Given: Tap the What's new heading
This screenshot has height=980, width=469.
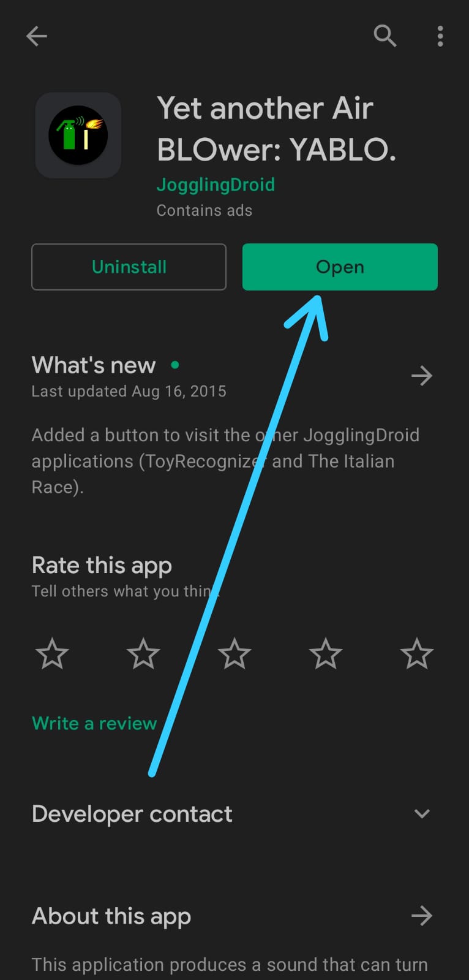Looking at the screenshot, I should (x=94, y=365).
